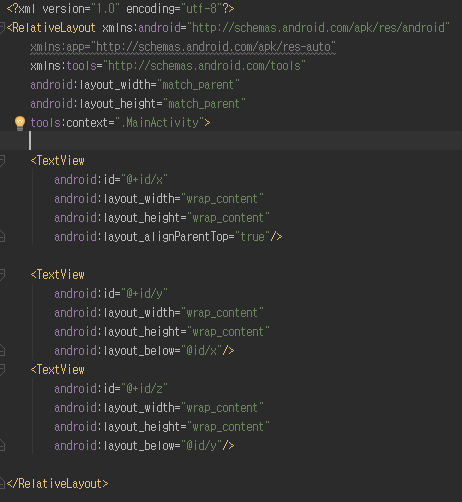Click the android:id="@+id/z" attribute
This screenshot has height=502, width=462.
pyautogui.click(x=111, y=389)
